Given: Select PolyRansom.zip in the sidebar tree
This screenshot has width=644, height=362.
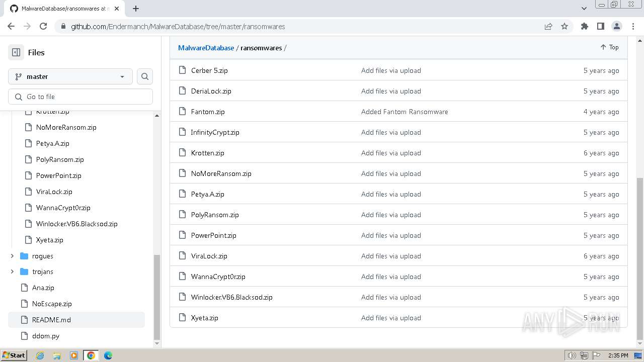Looking at the screenshot, I should click(x=60, y=159).
